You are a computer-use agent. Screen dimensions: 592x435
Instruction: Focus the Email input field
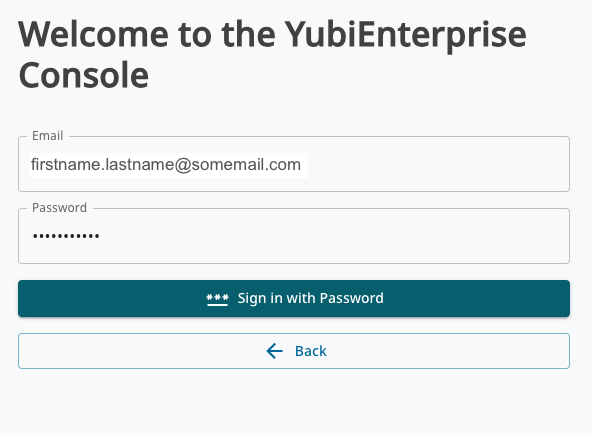pyautogui.click(x=294, y=164)
